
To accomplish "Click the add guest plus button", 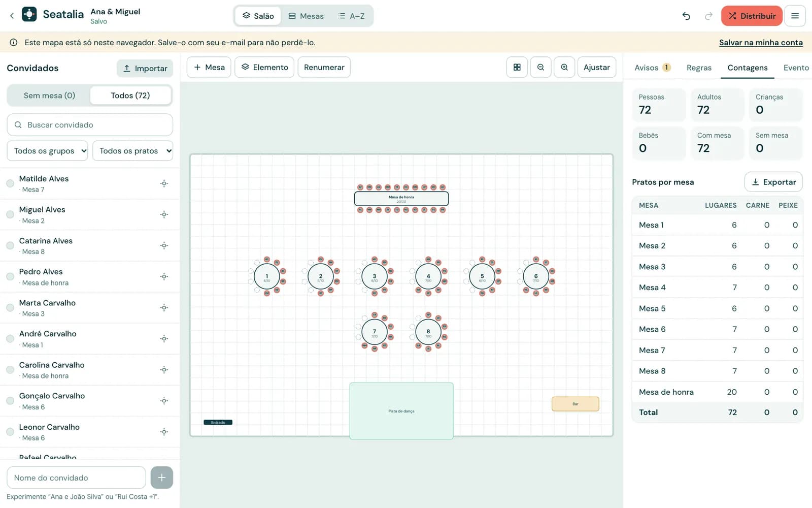I will tap(161, 478).
